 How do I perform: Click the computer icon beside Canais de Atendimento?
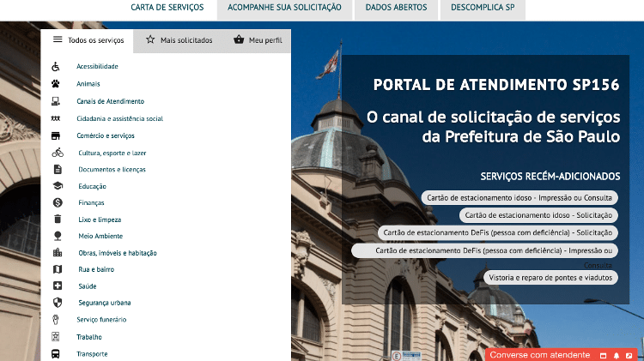tap(56, 101)
